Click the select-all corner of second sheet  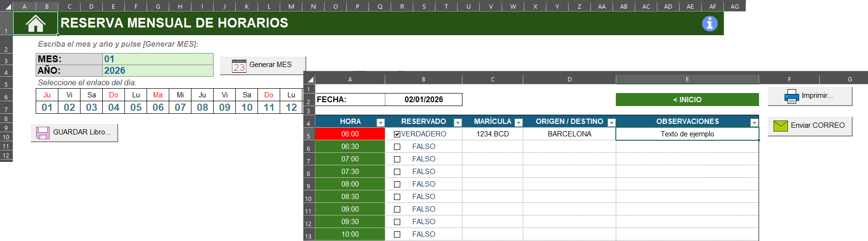tap(310, 80)
